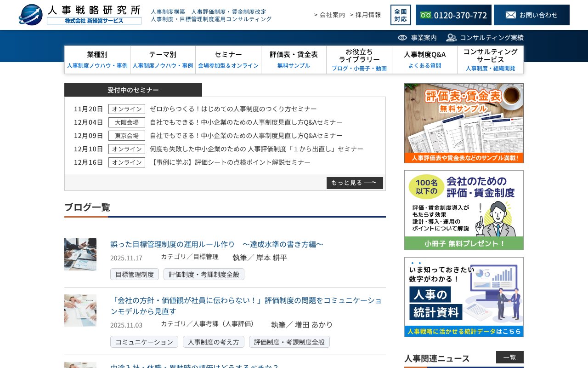Open the 人事制度Q&A menu

click(424, 60)
